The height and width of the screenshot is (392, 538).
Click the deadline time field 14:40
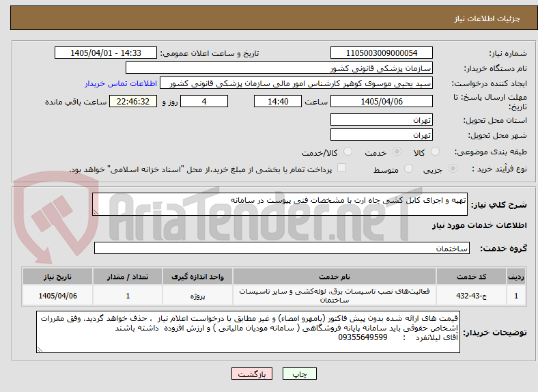[278, 101]
